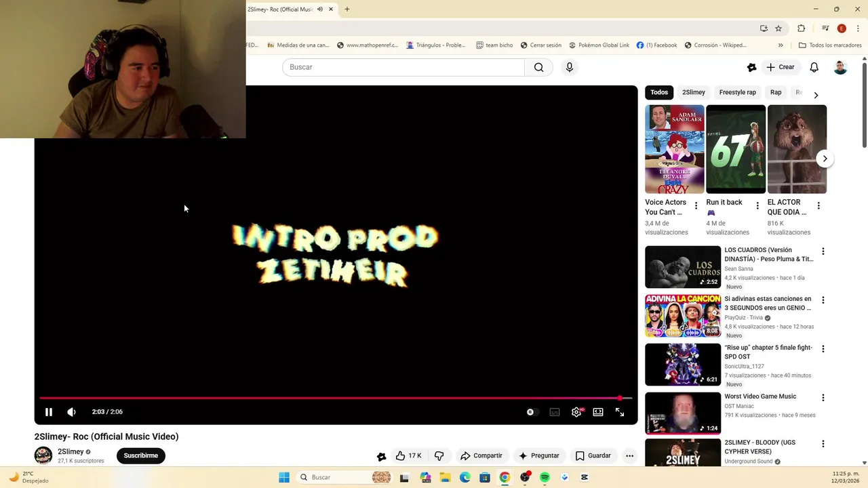Open options for Rise up chapter 5 video
The height and width of the screenshot is (488, 868).
pyautogui.click(x=823, y=349)
